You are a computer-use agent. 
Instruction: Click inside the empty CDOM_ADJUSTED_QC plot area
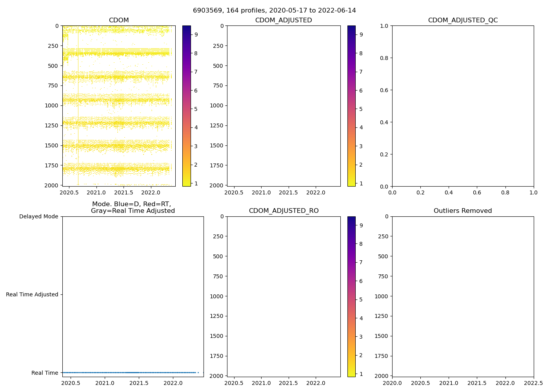click(463, 106)
